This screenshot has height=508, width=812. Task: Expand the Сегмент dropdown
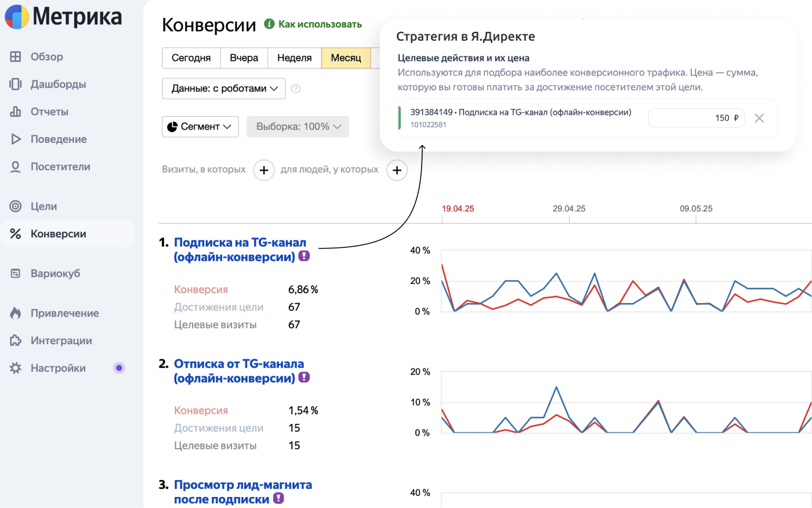(200, 127)
